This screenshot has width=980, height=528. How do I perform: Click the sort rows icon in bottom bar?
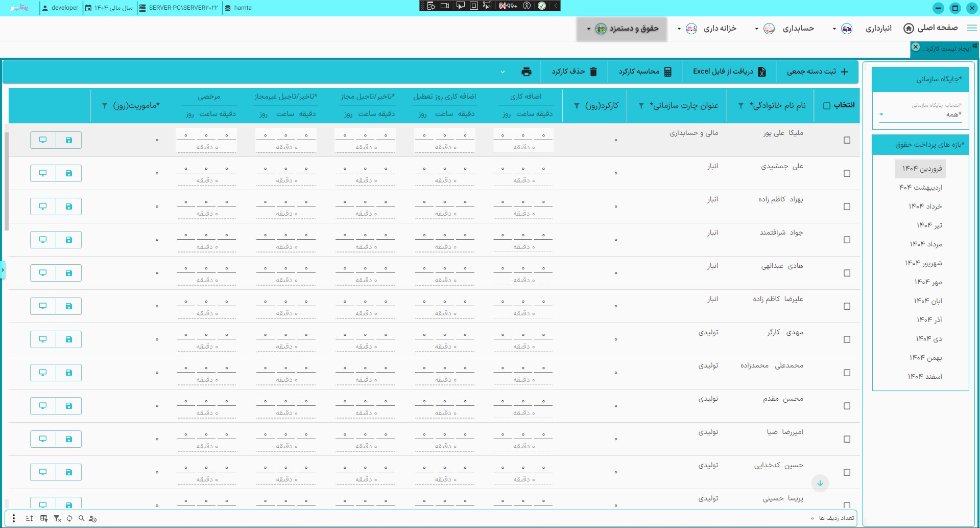tap(30, 518)
